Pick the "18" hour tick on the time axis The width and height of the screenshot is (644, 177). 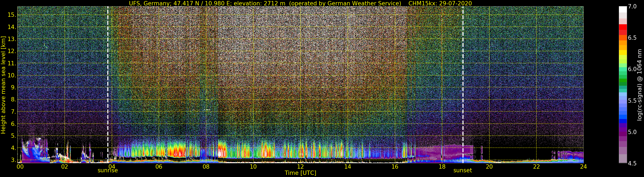pos(442,166)
